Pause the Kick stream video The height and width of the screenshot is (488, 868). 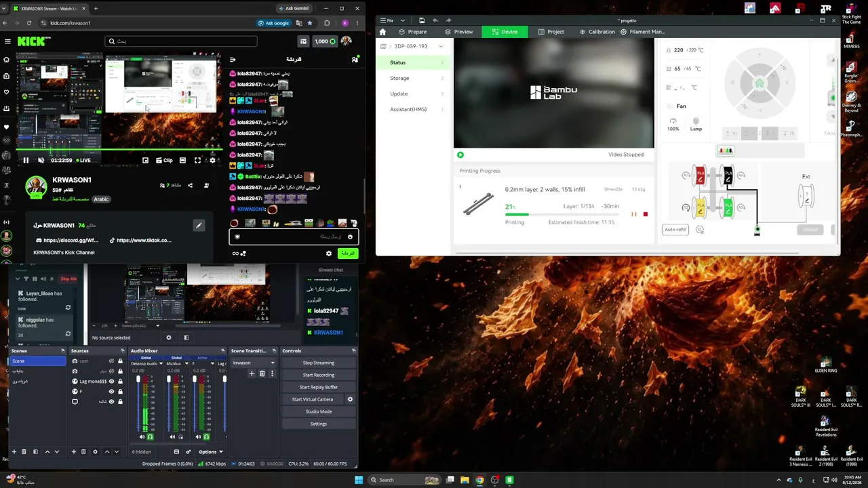[26, 161]
